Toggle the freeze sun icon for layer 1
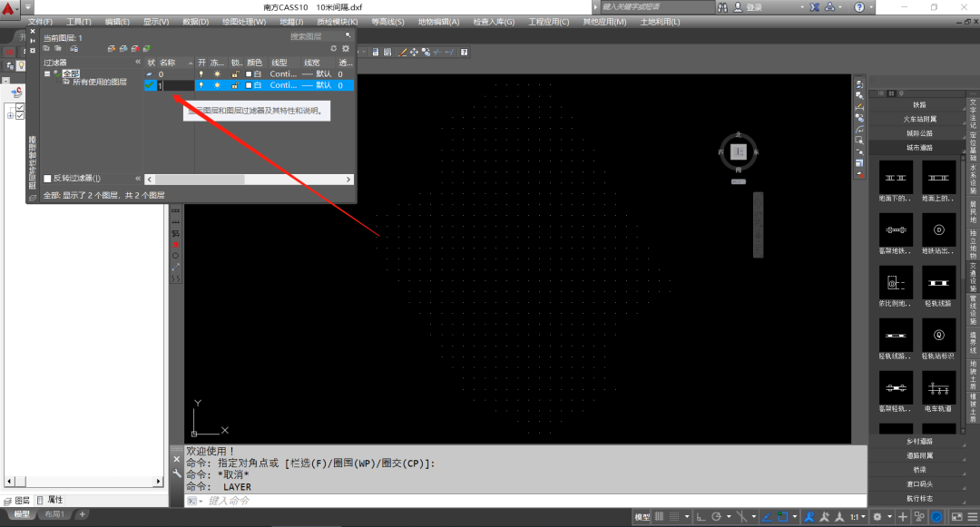This screenshot has height=527, width=980. 218,85
